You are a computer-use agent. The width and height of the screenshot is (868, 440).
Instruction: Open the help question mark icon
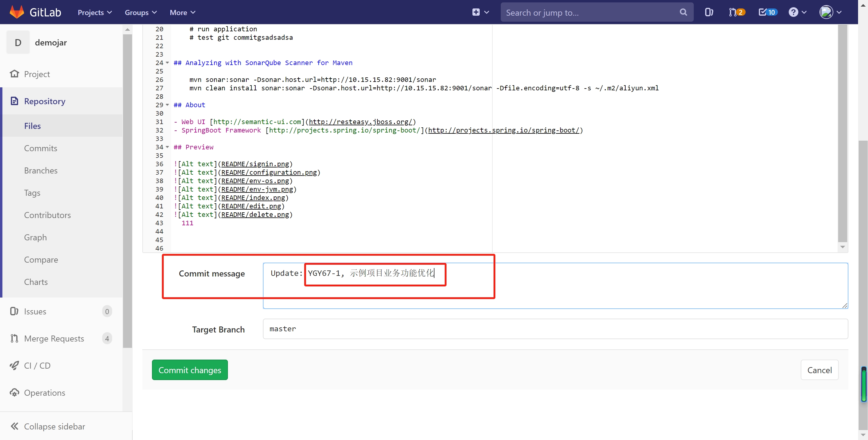point(793,12)
